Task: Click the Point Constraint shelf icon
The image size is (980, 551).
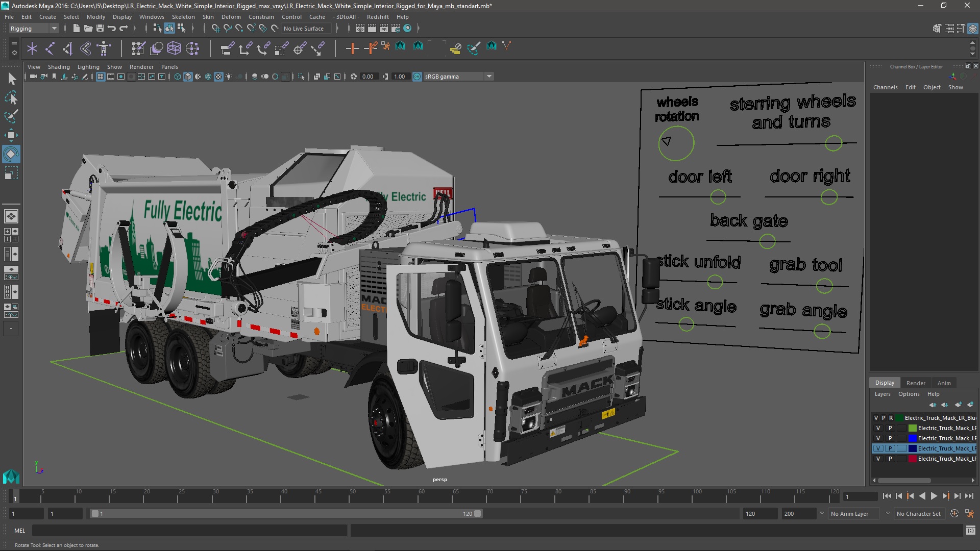Action: (x=245, y=48)
